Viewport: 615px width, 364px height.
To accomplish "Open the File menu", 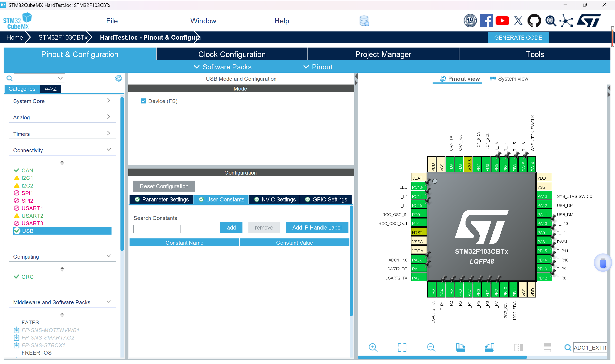I will 112,21.
